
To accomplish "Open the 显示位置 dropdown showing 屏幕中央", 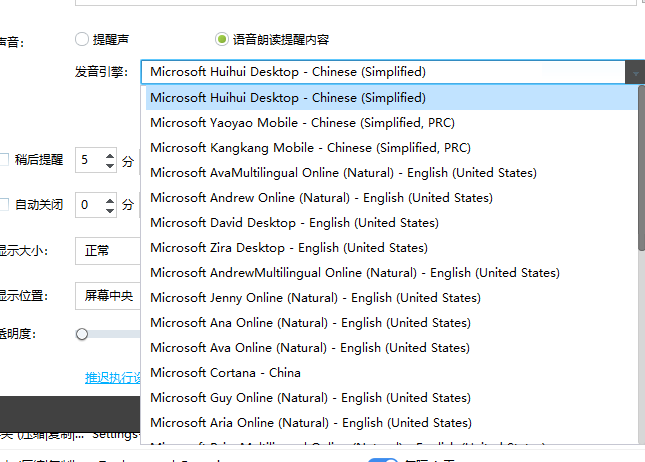I will [x=108, y=296].
